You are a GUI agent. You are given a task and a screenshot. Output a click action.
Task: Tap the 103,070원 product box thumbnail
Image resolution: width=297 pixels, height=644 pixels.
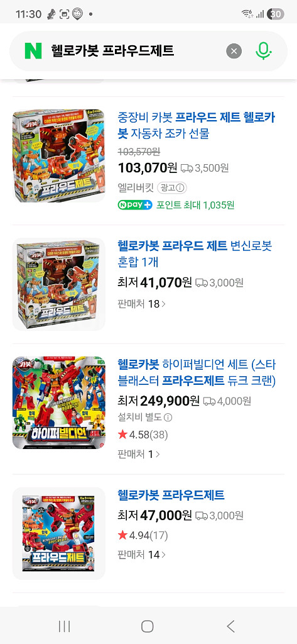(59, 156)
